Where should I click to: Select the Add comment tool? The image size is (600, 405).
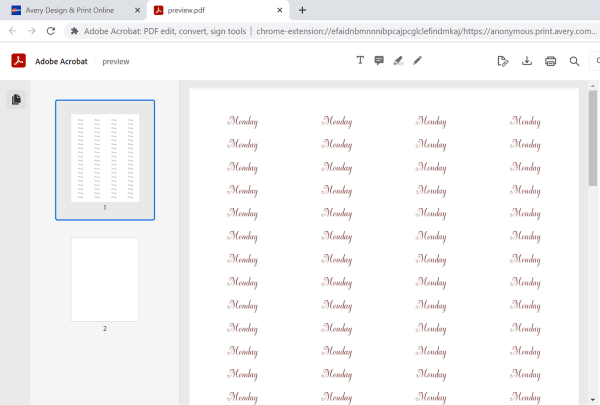[379, 60]
